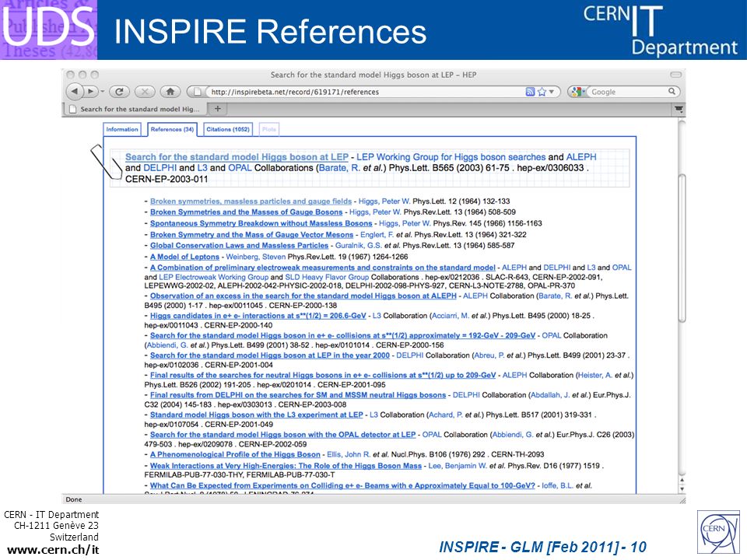Viewport: 747px width, 560px height.
Task: Open 'Global Conservation Laws and Massless Particles'
Action: (239, 245)
